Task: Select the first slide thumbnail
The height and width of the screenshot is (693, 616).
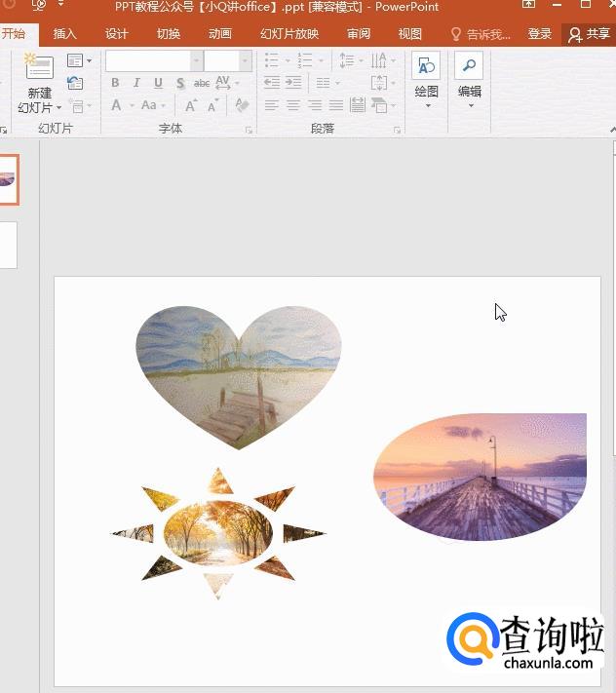Action: pos(8,179)
